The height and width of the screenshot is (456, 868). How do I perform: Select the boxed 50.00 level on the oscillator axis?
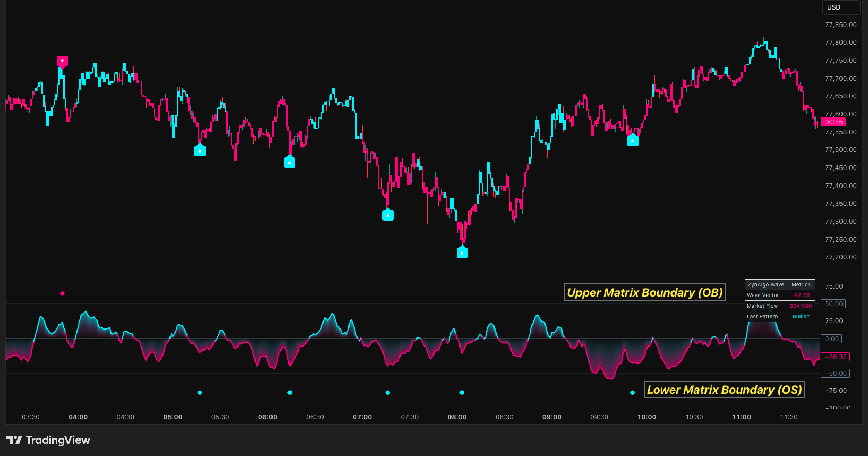(x=833, y=304)
